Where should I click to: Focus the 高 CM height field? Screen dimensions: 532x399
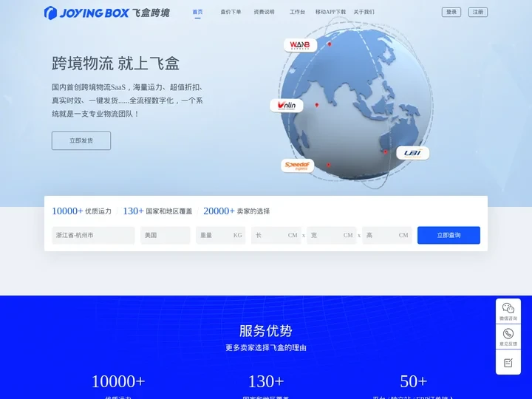point(386,235)
